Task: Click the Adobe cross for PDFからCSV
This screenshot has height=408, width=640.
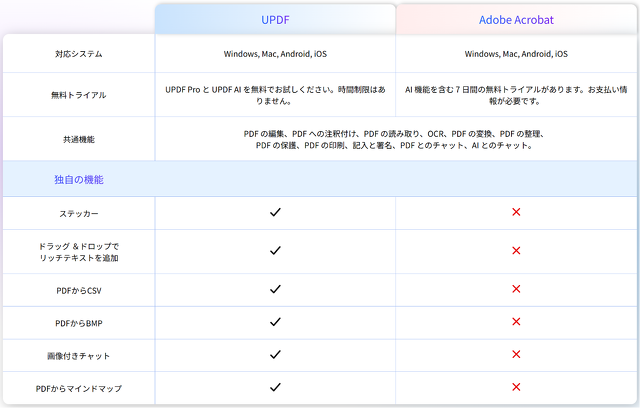Action: (516, 289)
